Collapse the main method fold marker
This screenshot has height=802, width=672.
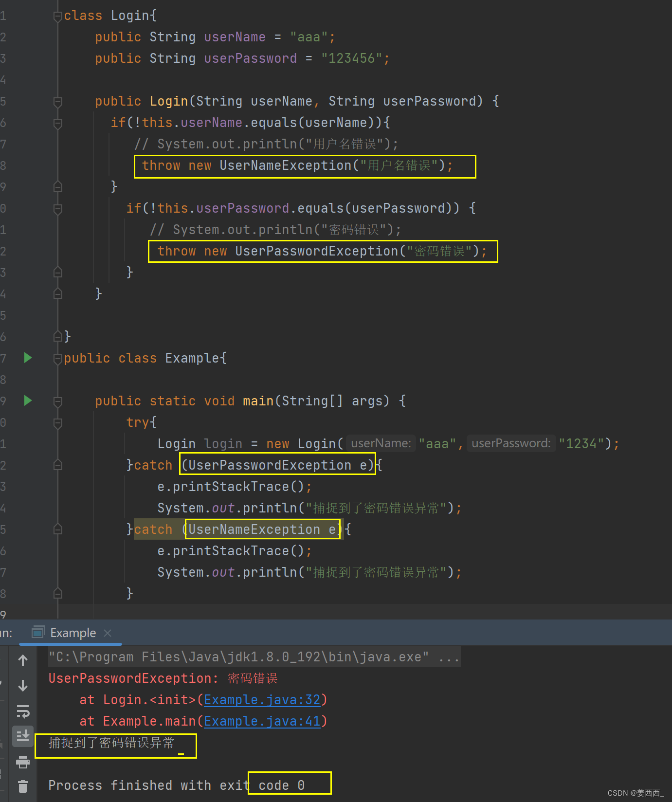click(58, 401)
